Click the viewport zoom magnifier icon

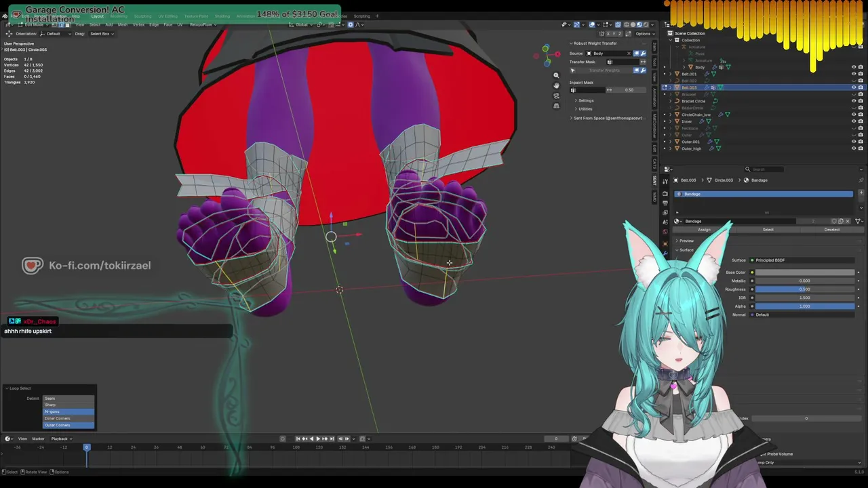click(x=556, y=76)
